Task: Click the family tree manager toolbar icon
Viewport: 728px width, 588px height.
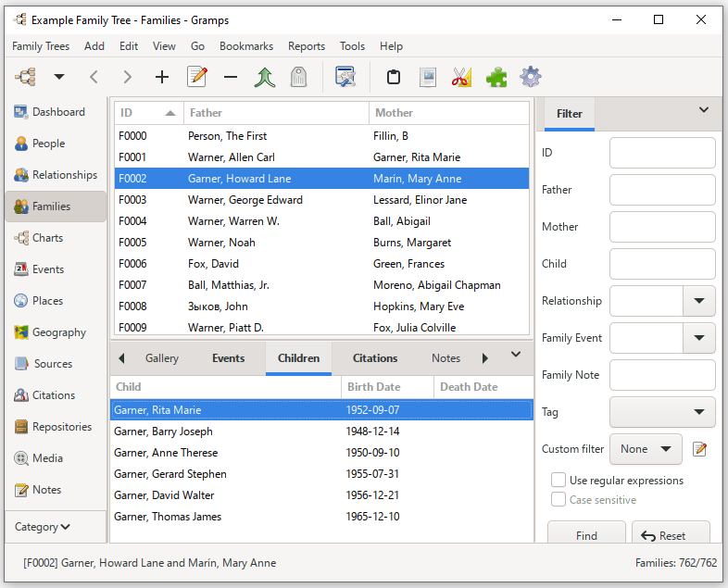Action: [x=26, y=77]
